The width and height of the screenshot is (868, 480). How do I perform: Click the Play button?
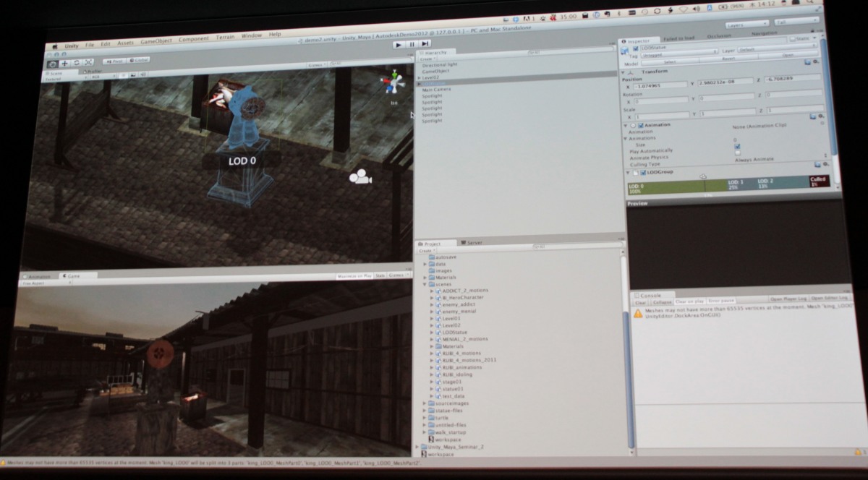[398, 44]
